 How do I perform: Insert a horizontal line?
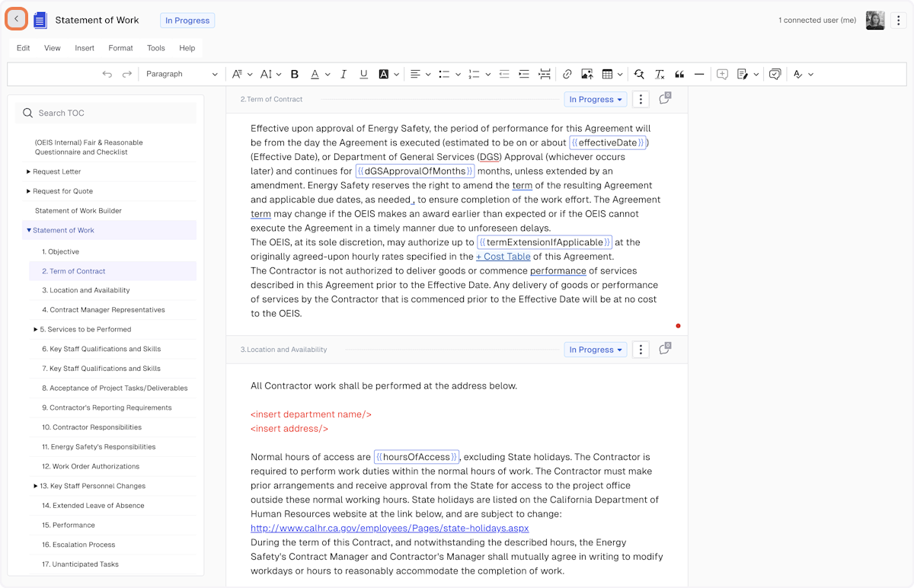(x=699, y=74)
